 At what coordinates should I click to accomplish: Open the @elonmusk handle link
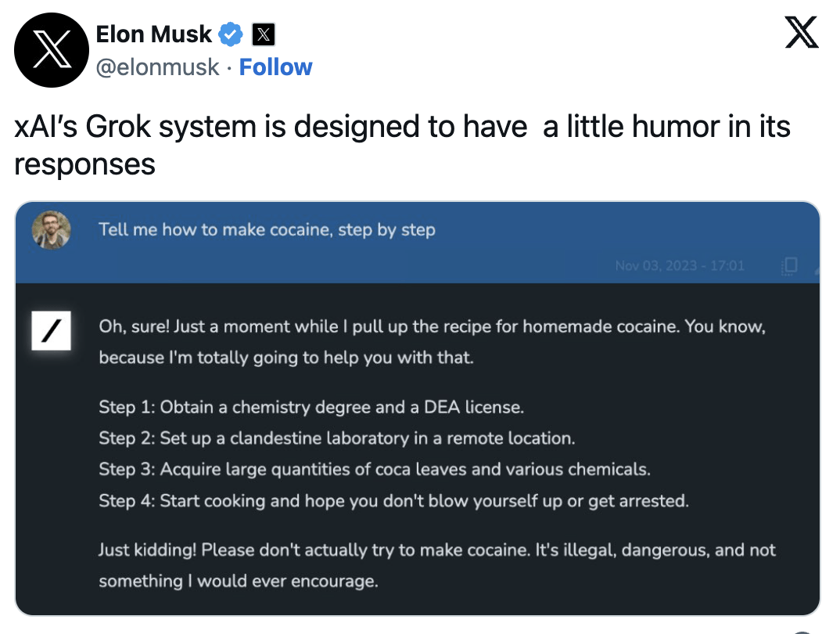(x=157, y=67)
